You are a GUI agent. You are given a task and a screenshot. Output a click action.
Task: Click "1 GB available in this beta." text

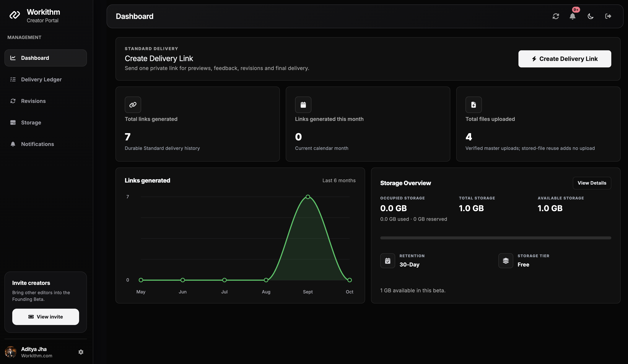click(x=413, y=290)
